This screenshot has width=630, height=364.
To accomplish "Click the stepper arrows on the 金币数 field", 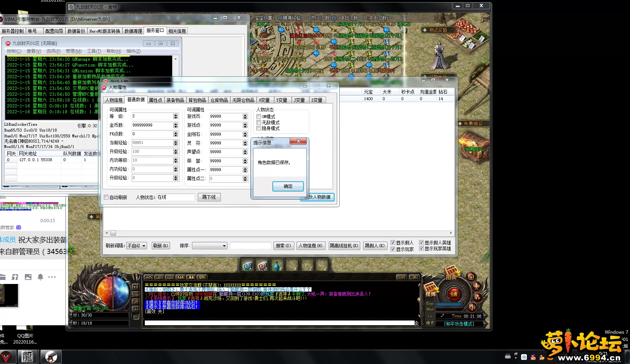I will [x=176, y=125].
